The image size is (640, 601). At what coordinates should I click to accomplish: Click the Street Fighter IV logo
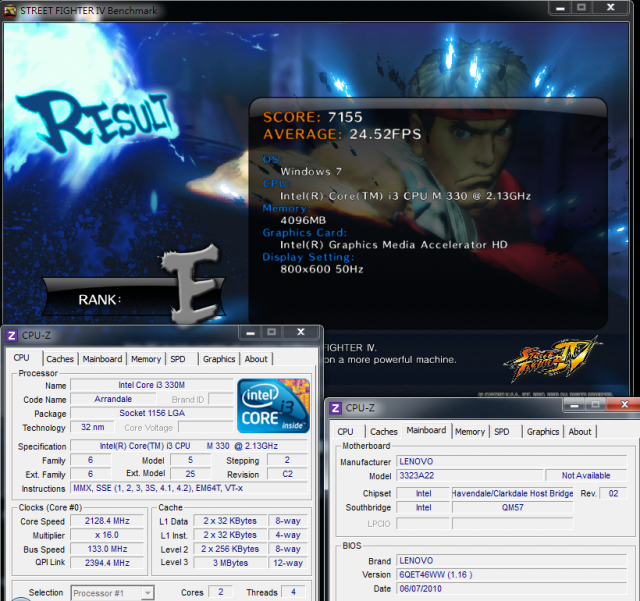(552, 359)
